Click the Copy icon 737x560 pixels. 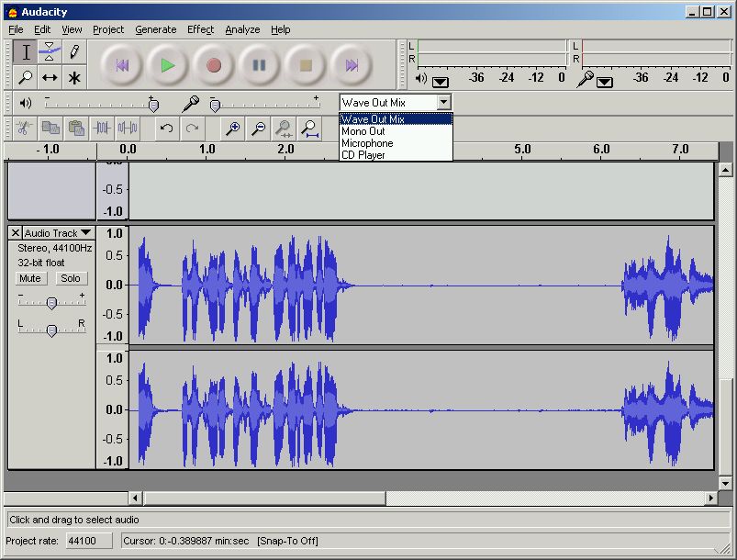click(x=50, y=128)
